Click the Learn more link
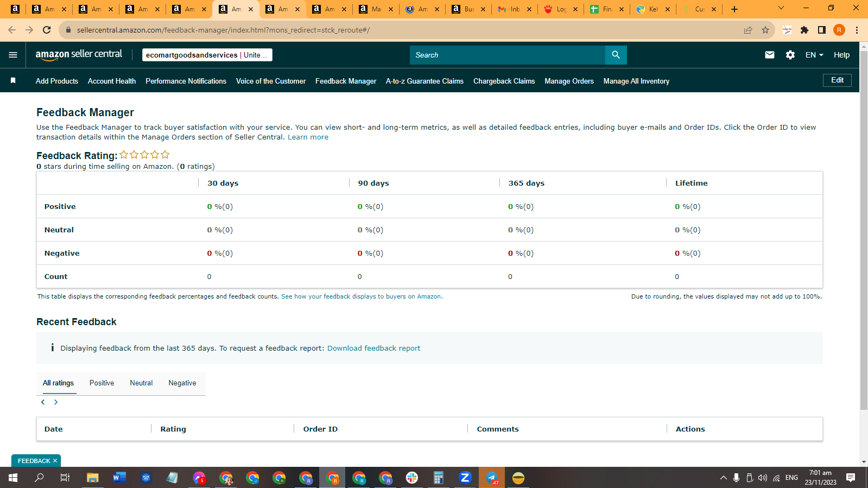 tap(308, 137)
